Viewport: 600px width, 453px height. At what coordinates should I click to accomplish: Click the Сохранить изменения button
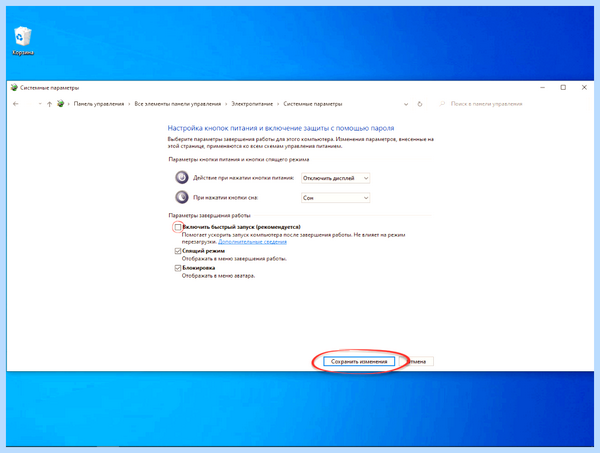pyautogui.click(x=359, y=361)
